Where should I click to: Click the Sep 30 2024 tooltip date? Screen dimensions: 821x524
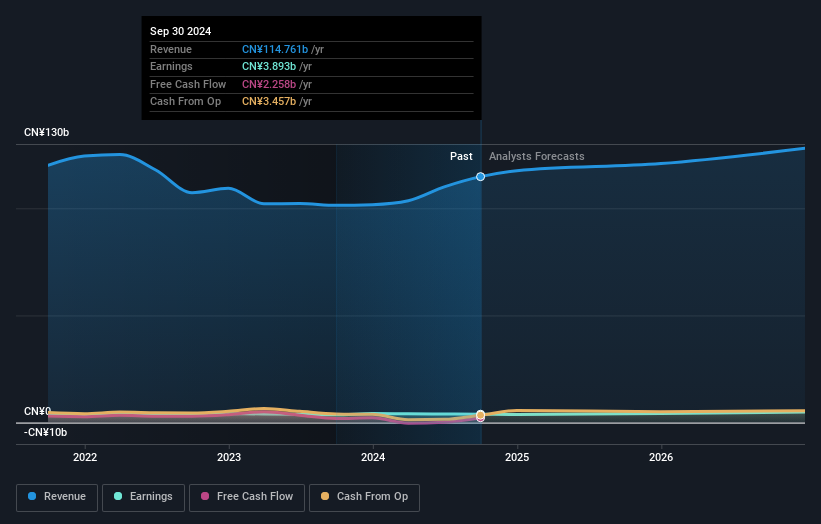181,31
